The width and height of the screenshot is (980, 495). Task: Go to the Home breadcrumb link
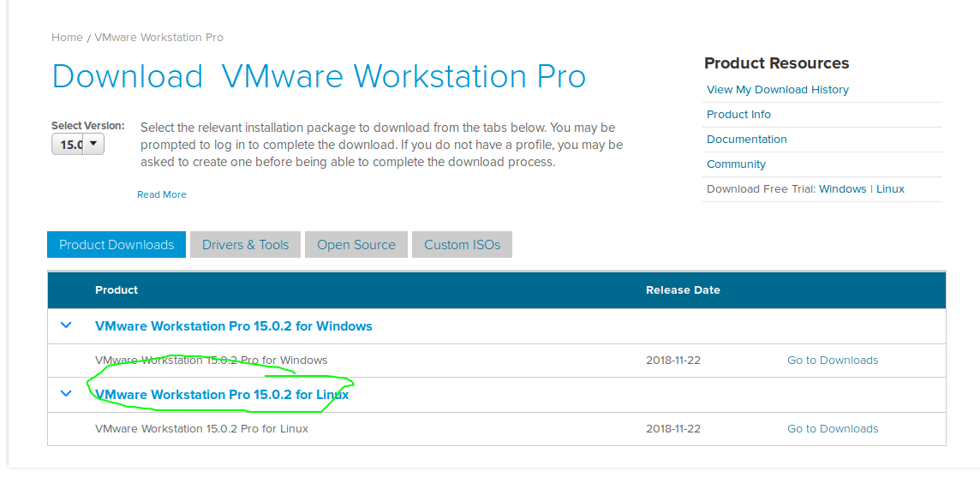[x=67, y=38]
